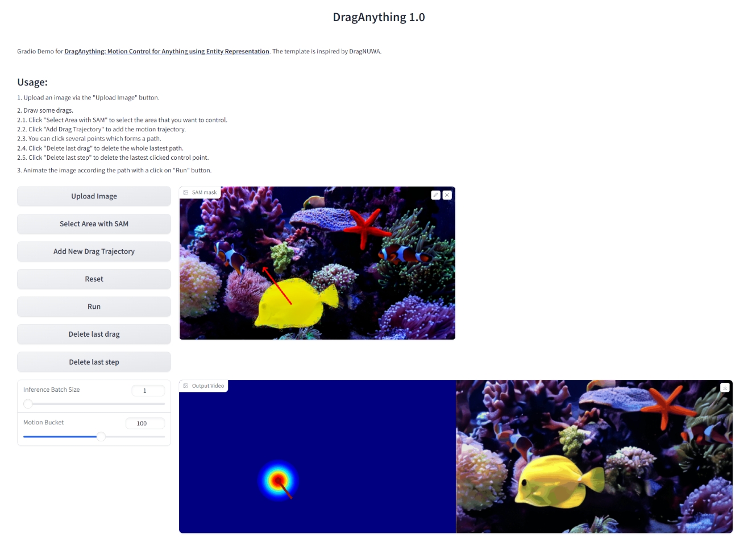The width and height of the screenshot is (756, 546).
Task: Click the red starfish in the SAM mask image
Action: [x=365, y=227]
